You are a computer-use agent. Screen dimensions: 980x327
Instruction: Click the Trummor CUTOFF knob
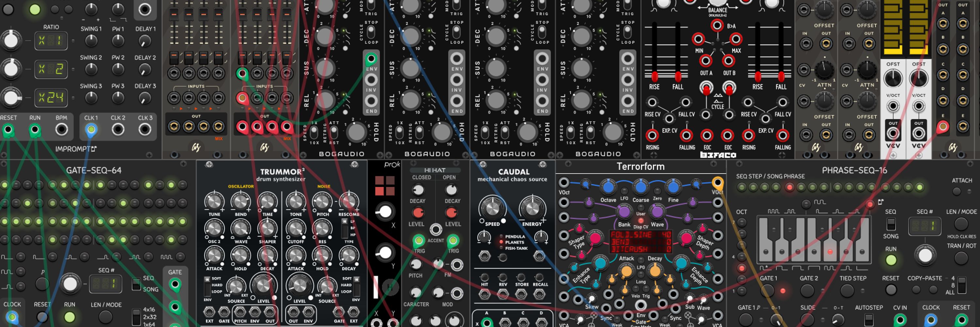click(x=296, y=228)
